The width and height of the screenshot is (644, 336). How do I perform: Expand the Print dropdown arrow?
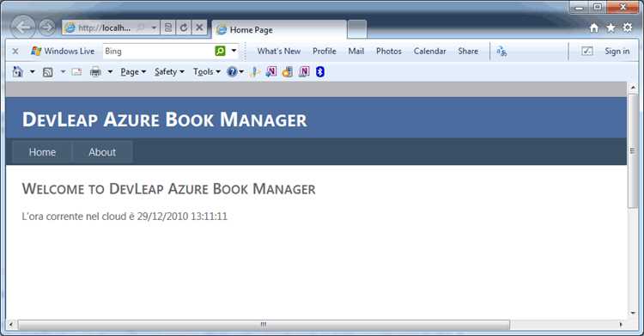coord(110,72)
